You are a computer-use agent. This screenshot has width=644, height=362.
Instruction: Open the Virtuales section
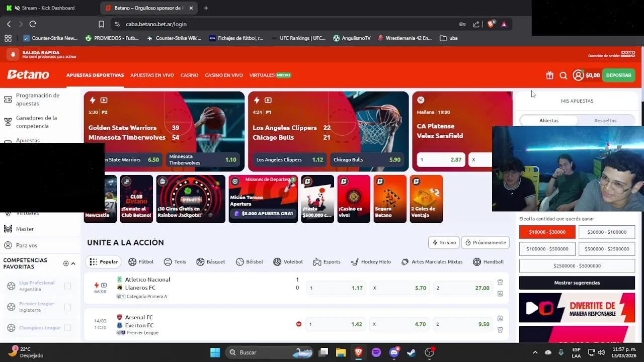(262, 75)
